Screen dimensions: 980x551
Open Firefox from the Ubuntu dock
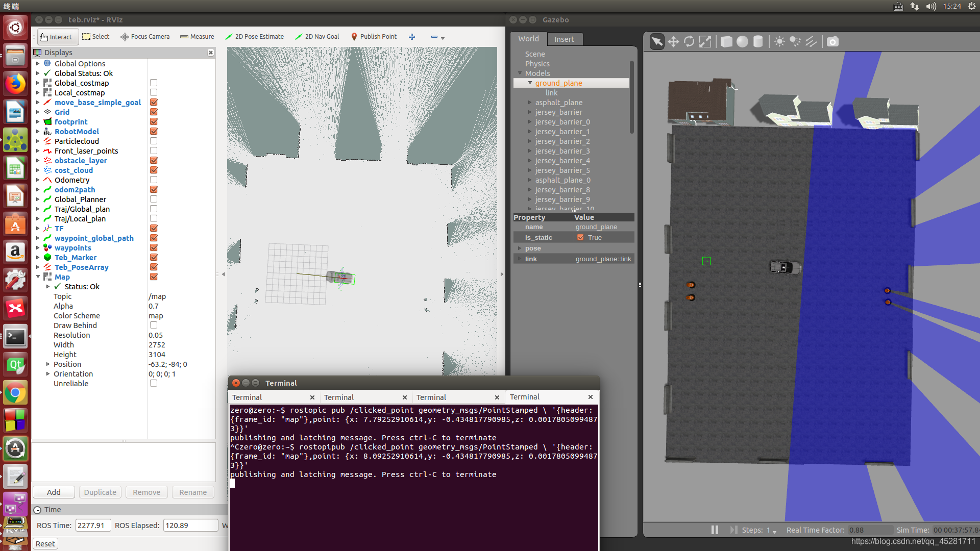(15, 83)
